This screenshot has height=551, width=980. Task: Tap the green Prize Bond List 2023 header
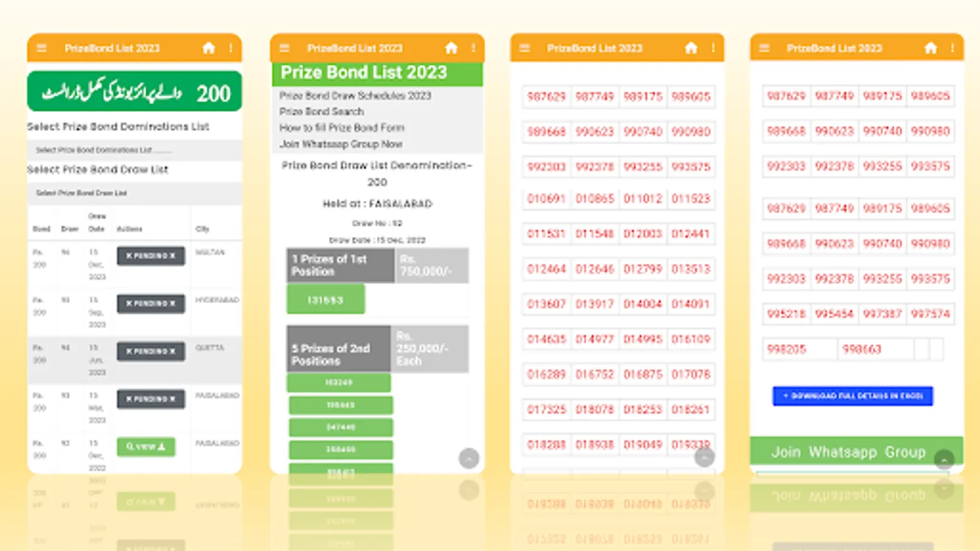coord(377,73)
